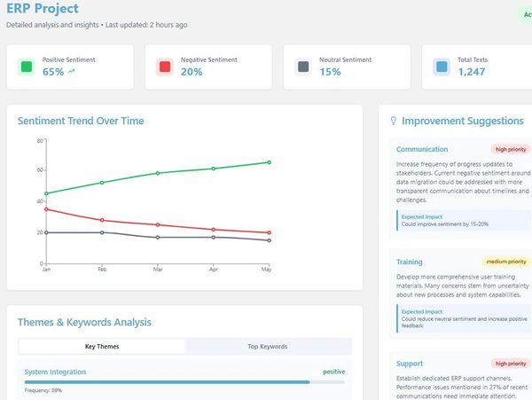Click the Jan data point on the red line
This screenshot has height=400, width=532.
click(46, 209)
